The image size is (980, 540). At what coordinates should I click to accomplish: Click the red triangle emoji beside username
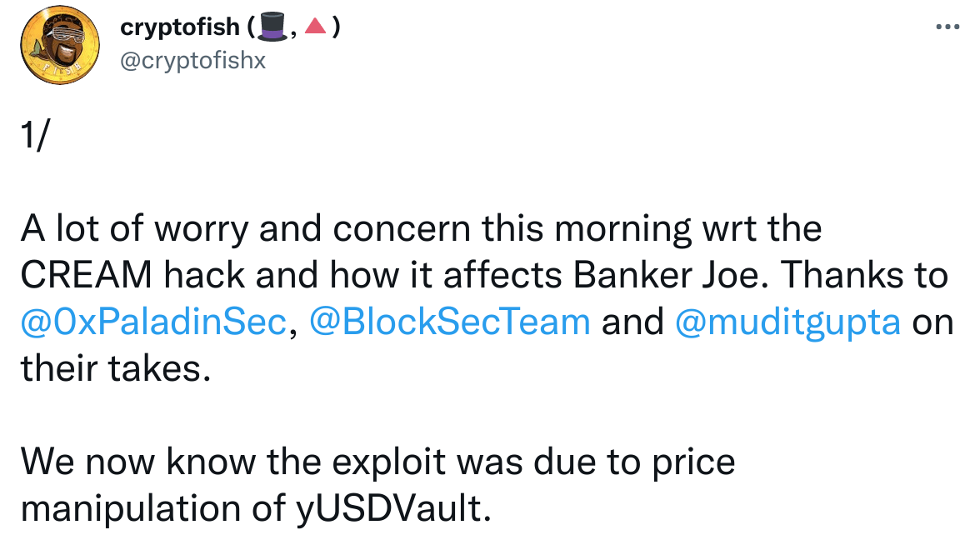click(x=316, y=28)
